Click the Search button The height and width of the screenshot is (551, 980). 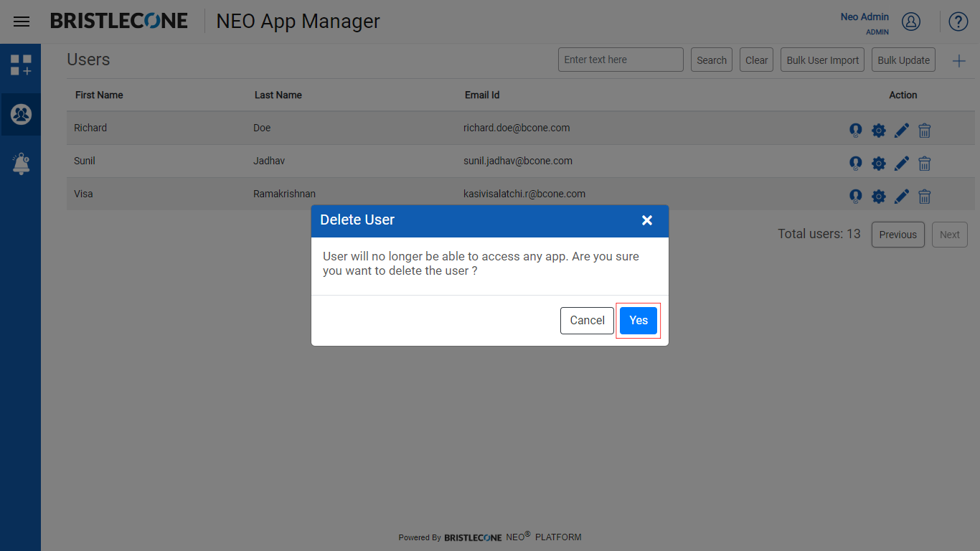click(712, 60)
